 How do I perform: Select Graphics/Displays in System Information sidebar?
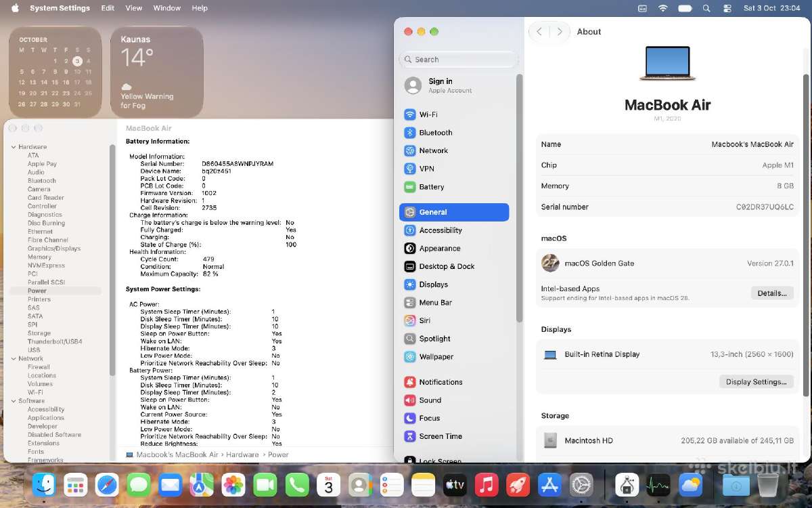54,249
